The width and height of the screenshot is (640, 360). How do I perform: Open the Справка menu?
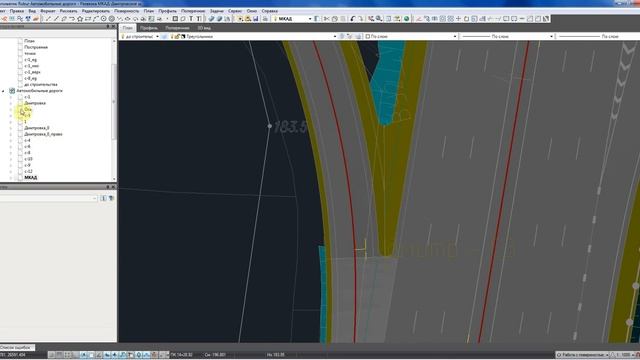point(270,11)
